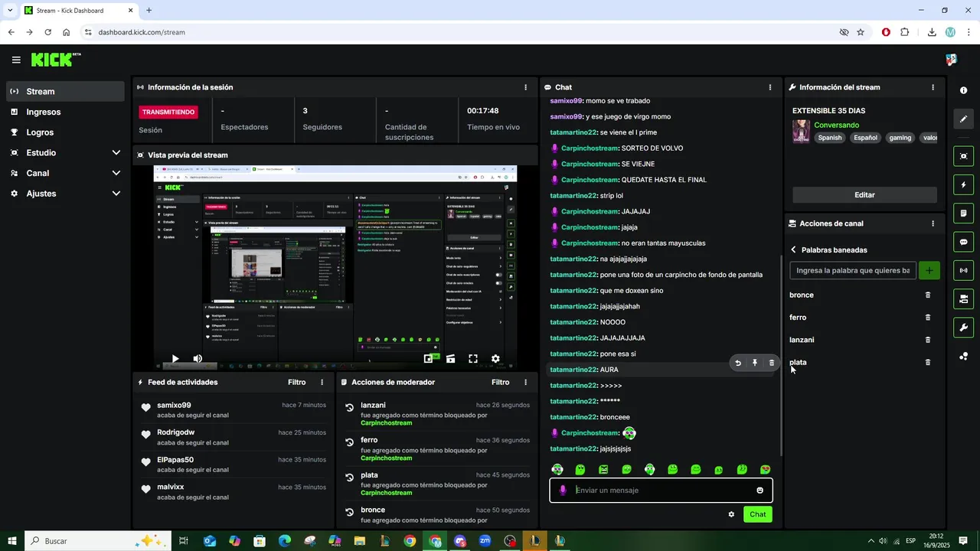
Task: Click the three-dots layout icon at sidebar bottom
Action: 963,356
